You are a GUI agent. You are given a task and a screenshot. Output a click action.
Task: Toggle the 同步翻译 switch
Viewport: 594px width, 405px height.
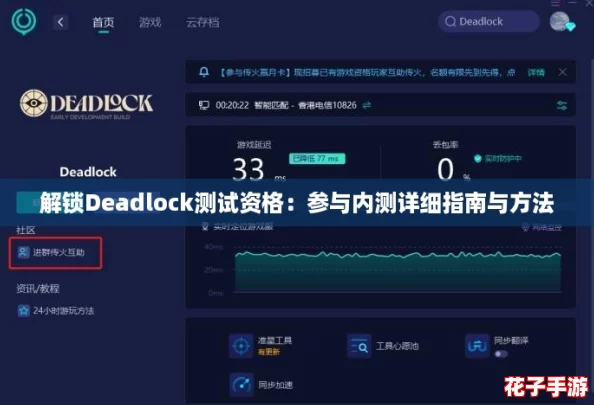[x=501, y=354]
